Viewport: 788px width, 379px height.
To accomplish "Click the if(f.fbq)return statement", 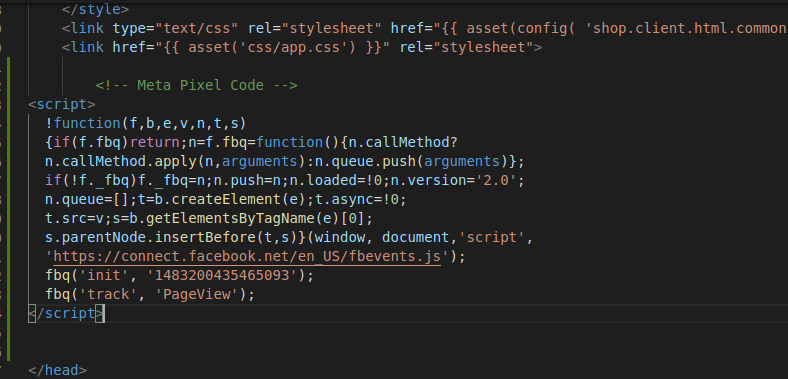I will 117,142.
